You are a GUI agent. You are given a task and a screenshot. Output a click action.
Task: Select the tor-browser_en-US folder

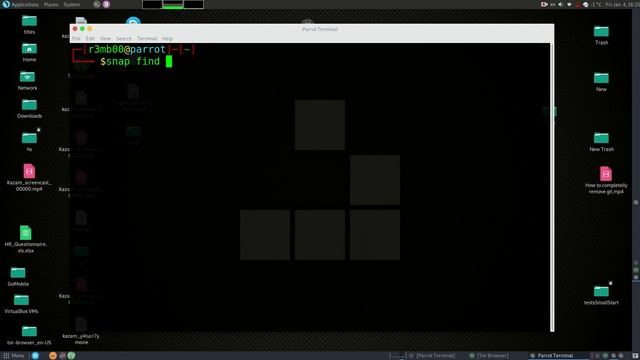click(29, 335)
